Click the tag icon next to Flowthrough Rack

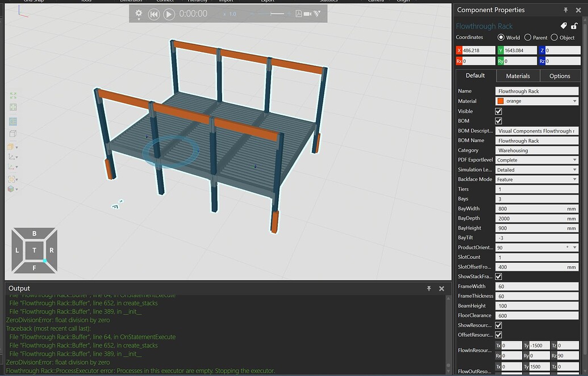click(x=563, y=25)
